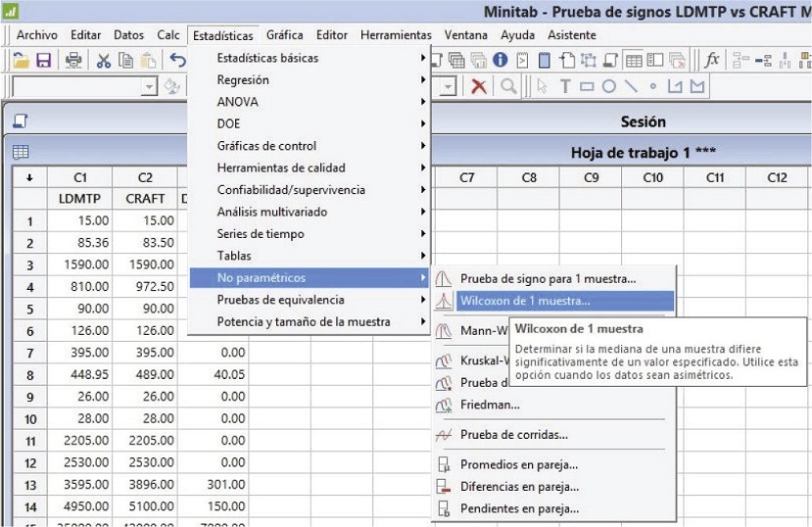Click the Open file folder icon
The width and height of the screenshot is (812, 527).
(x=21, y=61)
